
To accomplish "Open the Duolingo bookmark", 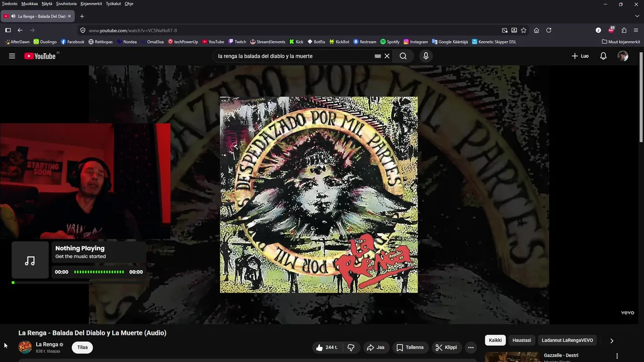I will click(x=45, y=42).
